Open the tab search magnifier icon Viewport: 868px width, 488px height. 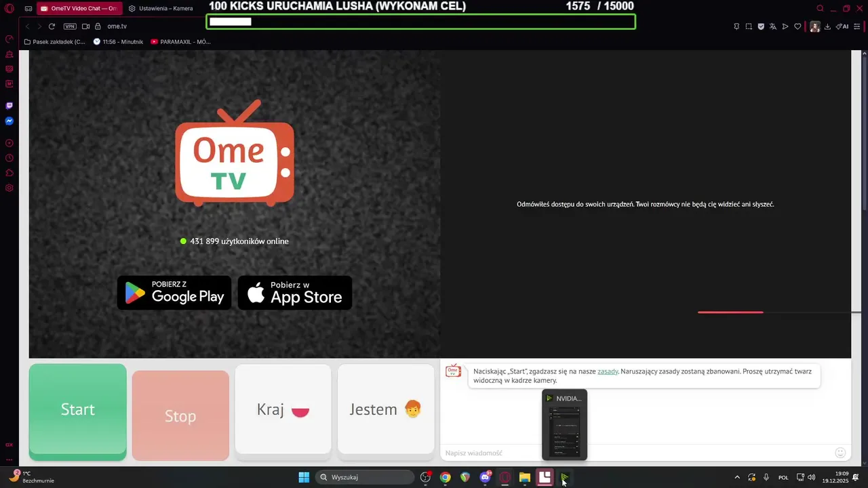pyautogui.click(x=820, y=9)
